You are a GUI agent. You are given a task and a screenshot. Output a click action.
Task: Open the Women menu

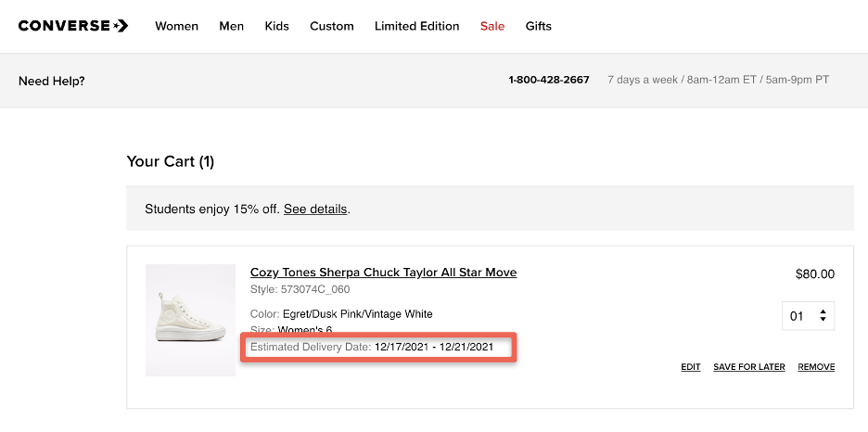pyautogui.click(x=176, y=26)
